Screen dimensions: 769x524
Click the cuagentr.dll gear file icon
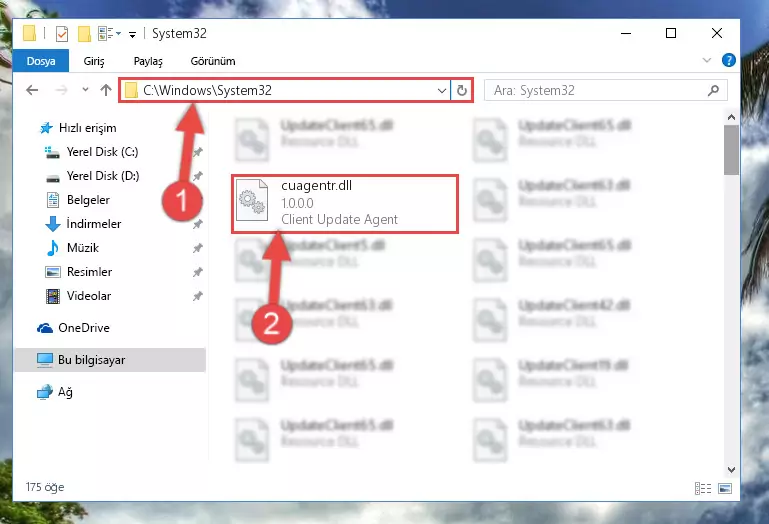[x=252, y=201]
